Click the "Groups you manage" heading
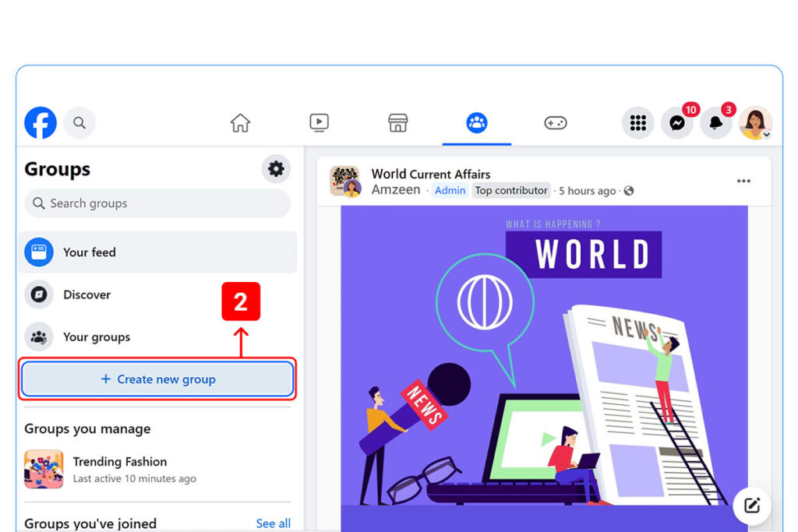798x532 pixels. click(87, 428)
